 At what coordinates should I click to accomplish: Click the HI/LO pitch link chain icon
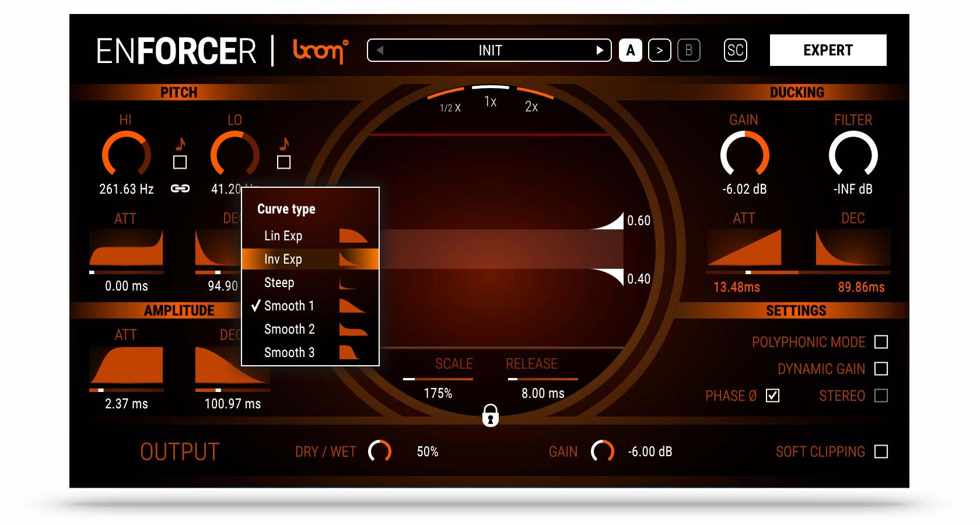(x=180, y=188)
